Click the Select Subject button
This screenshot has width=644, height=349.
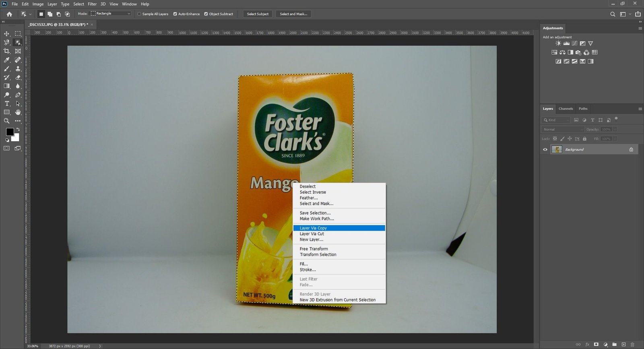(x=258, y=14)
